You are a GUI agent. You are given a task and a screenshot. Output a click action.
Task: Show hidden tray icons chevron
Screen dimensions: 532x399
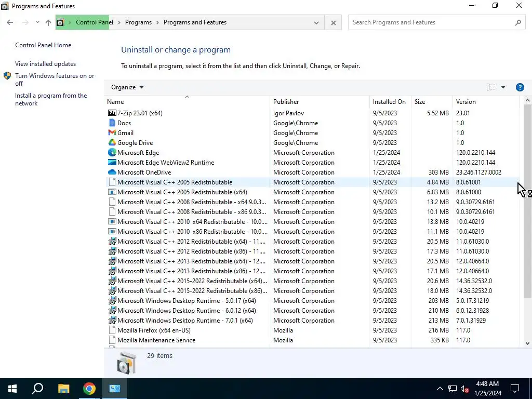coord(440,389)
